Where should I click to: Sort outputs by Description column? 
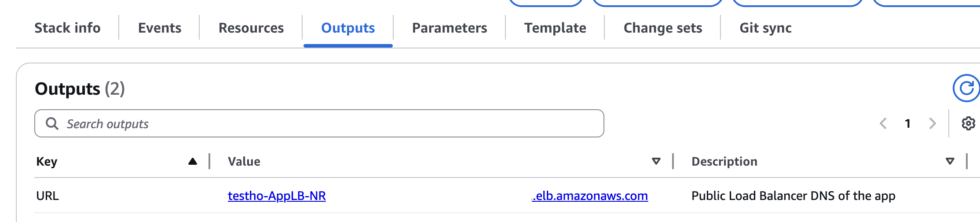[950, 161]
